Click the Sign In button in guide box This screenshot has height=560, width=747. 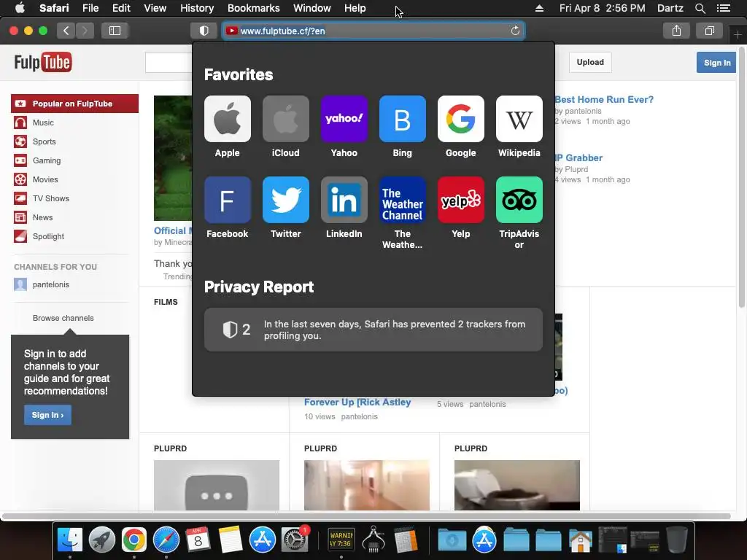point(47,415)
